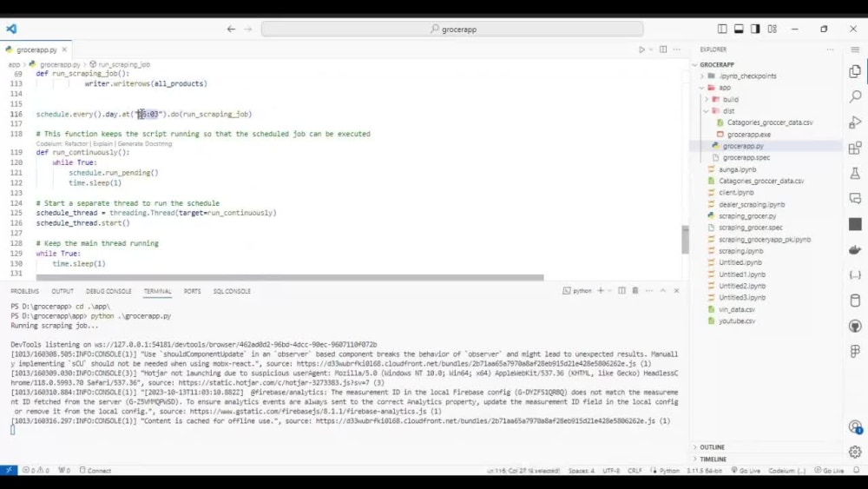Open notifications bell in status bar

point(857,470)
